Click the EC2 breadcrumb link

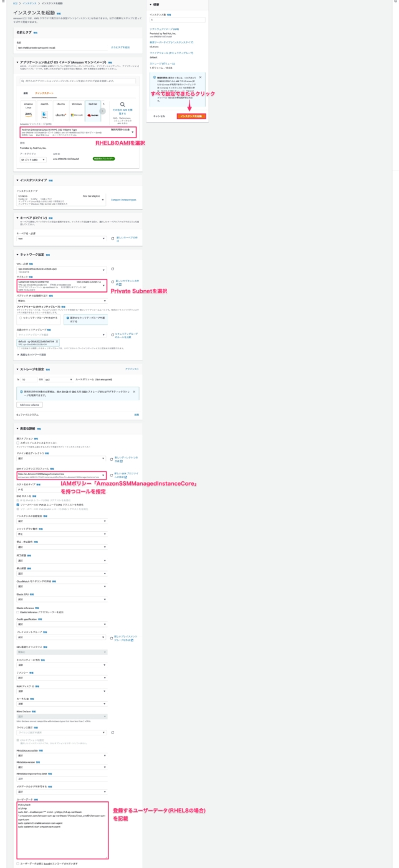coord(15,4)
